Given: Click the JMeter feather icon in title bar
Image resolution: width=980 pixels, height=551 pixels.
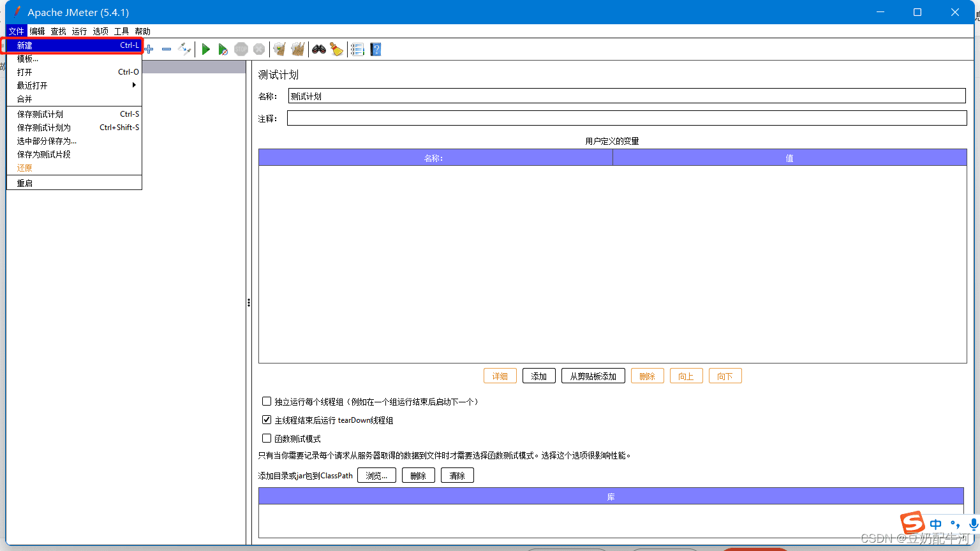Looking at the screenshot, I should [17, 12].
